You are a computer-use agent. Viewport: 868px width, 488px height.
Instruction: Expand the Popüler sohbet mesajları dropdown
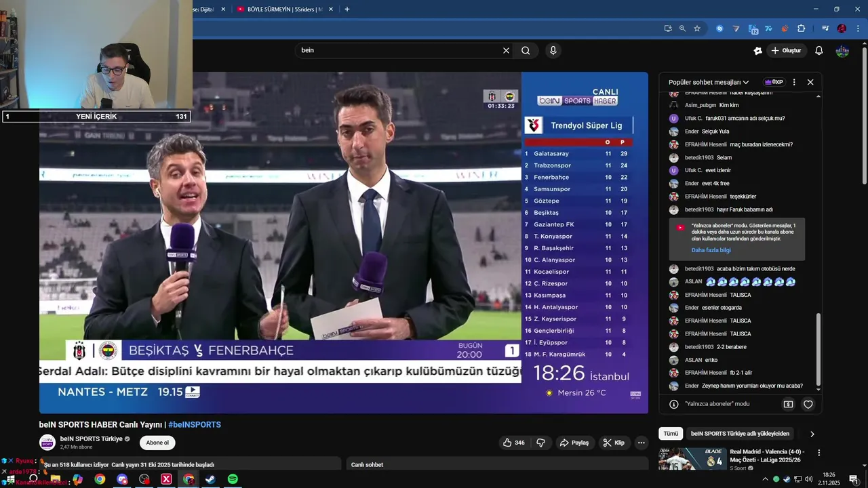709,82
